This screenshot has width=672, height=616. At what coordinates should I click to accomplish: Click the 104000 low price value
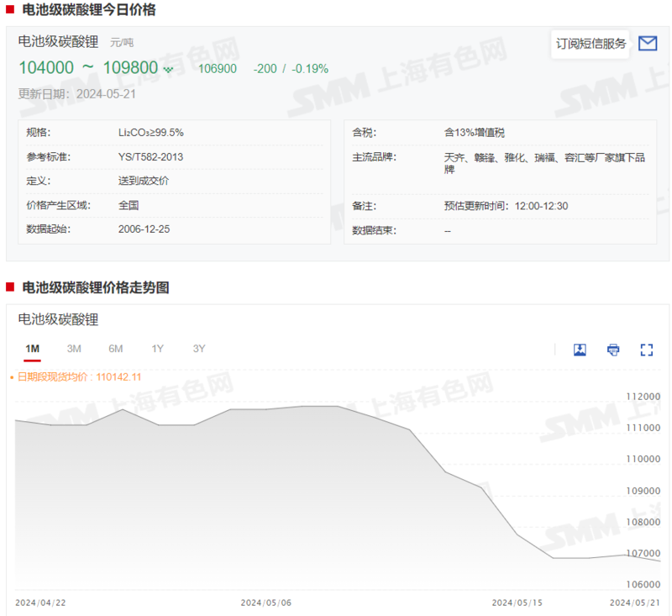pyautogui.click(x=46, y=68)
